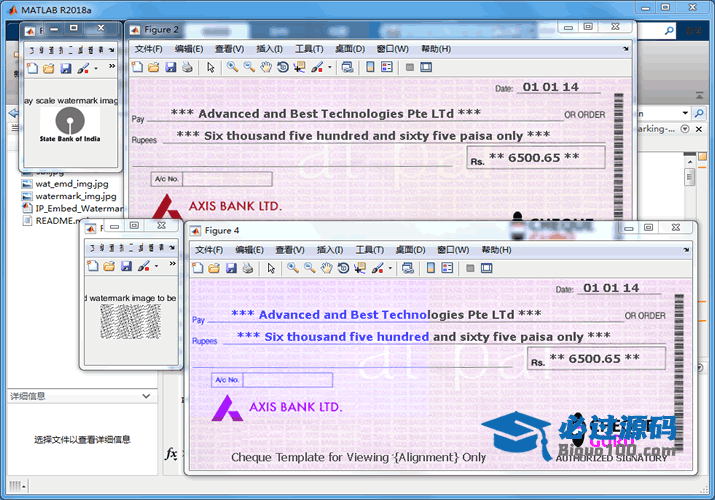Click Open File icon in Figure 4 toolbar

[x=214, y=268]
